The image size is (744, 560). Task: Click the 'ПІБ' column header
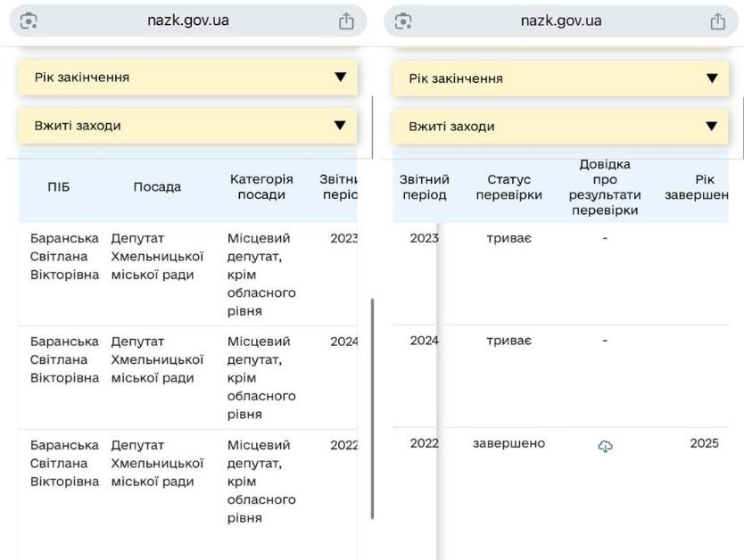pyautogui.click(x=59, y=187)
